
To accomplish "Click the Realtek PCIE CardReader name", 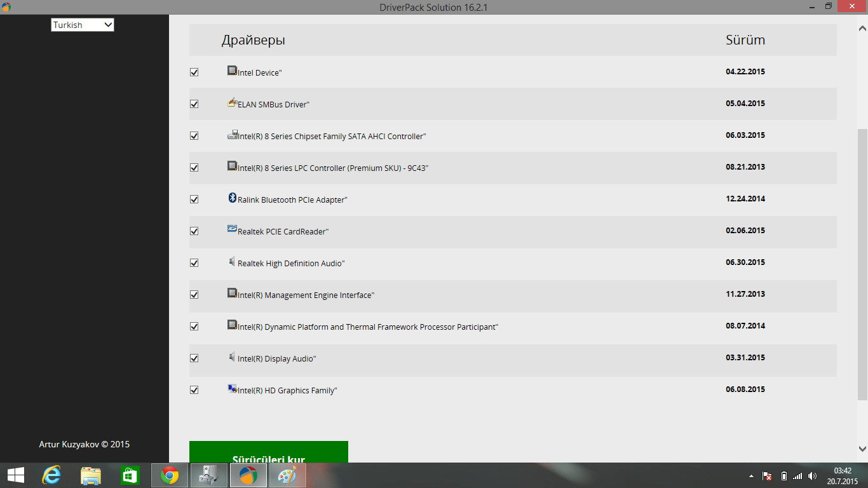I will pyautogui.click(x=283, y=232).
